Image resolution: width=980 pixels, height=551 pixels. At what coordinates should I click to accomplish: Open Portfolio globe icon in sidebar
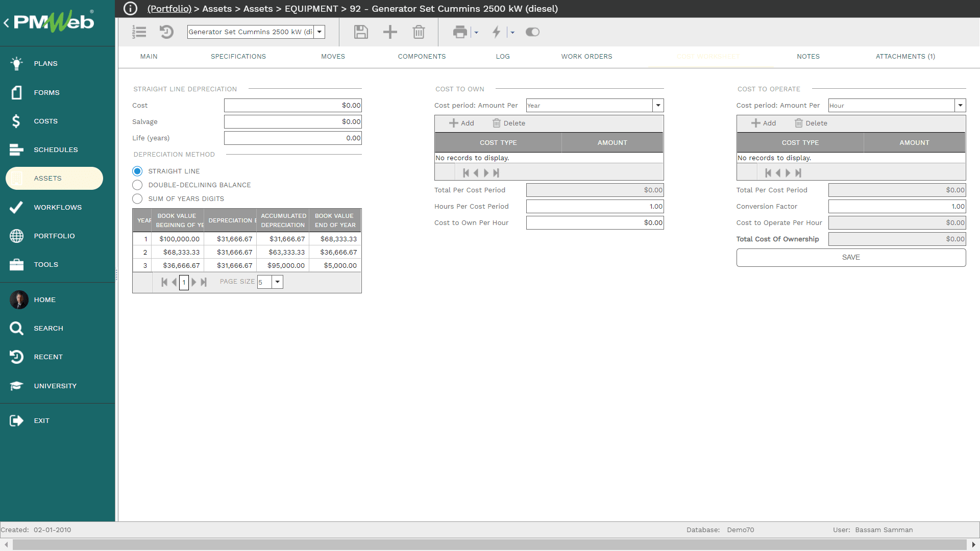pos(16,236)
